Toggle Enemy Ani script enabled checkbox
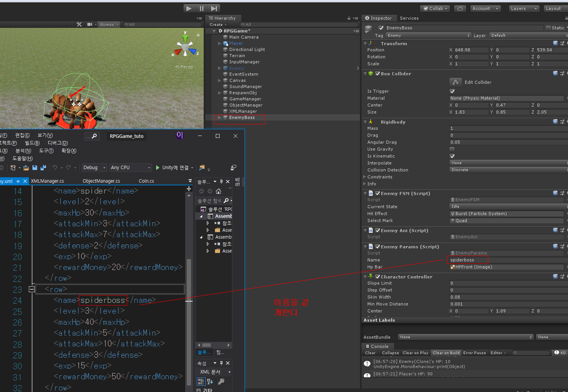This screenshot has height=392, width=568. pyautogui.click(x=378, y=230)
